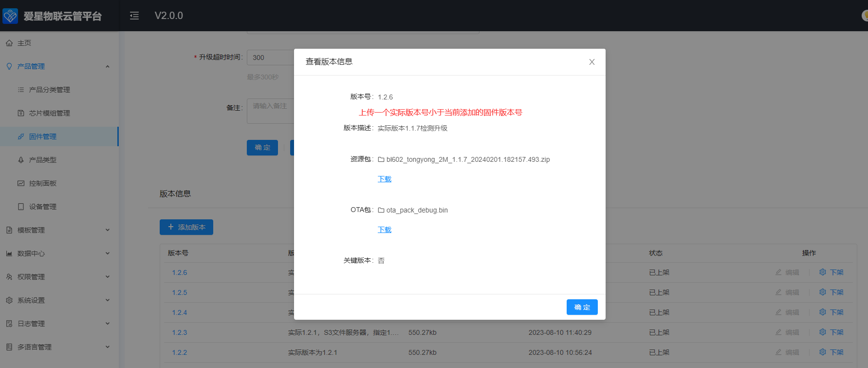The height and width of the screenshot is (368, 868).
Task: Click the chip icon for 芯片模组管理
Action: 21,113
